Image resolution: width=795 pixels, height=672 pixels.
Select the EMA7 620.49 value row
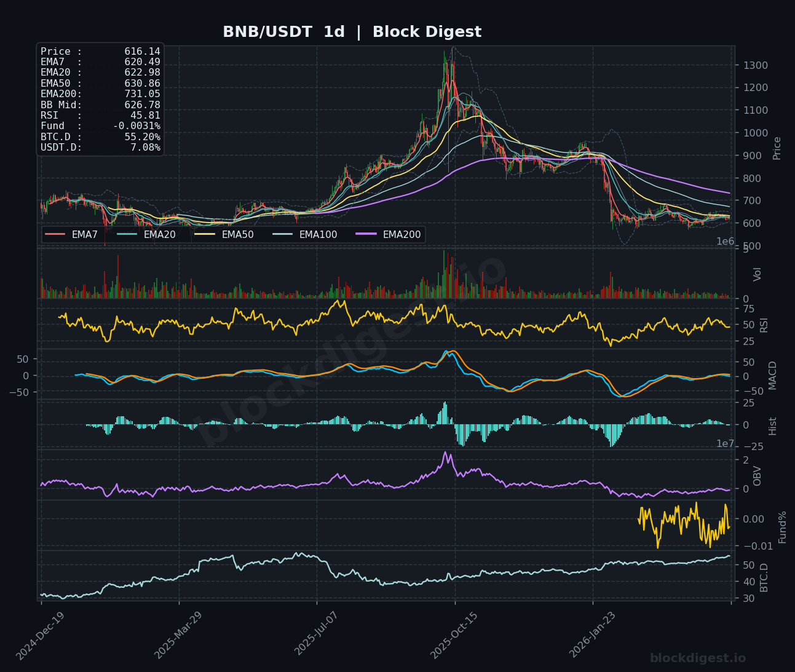100,62
